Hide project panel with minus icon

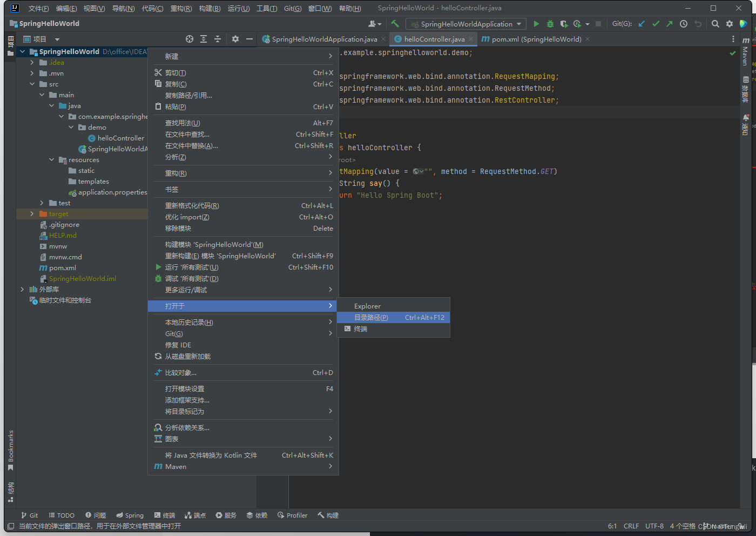pos(249,39)
